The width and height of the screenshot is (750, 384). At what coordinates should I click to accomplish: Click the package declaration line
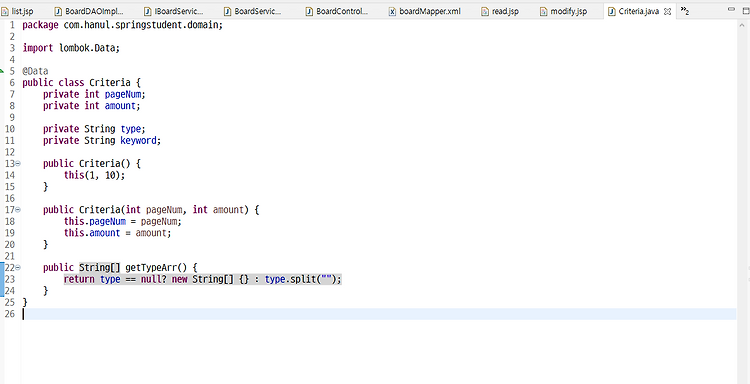[x=122, y=25]
